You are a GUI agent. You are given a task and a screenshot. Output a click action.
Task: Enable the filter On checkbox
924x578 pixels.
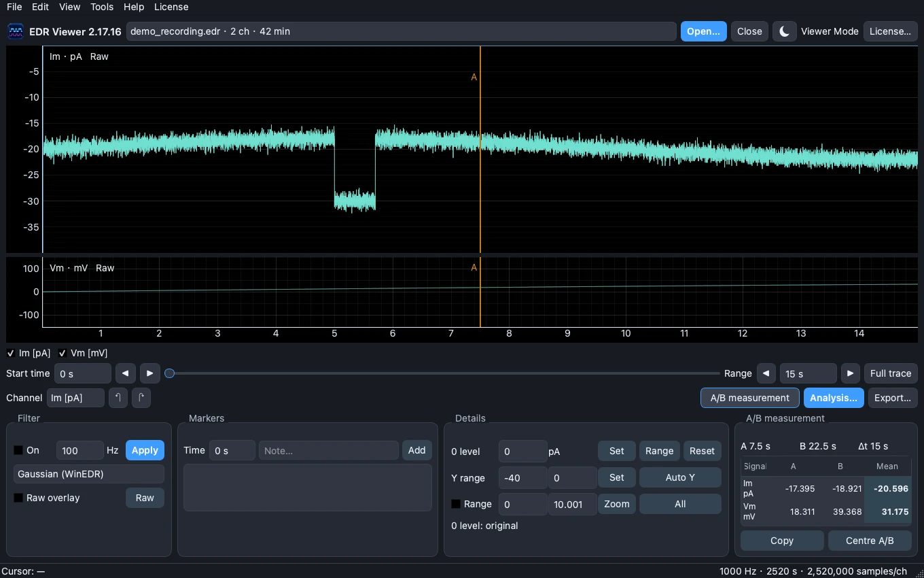tap(18, 450)
